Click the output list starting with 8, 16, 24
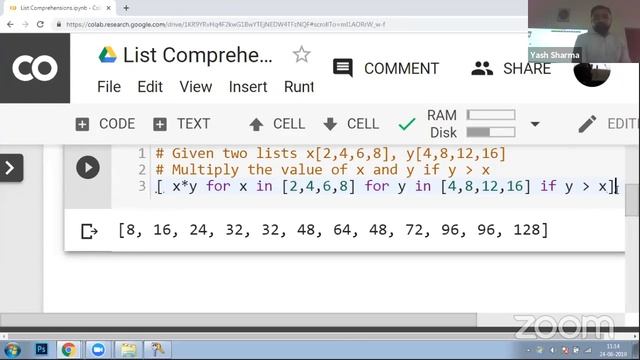The image size is (640, 360). click(x=333, y=230)
